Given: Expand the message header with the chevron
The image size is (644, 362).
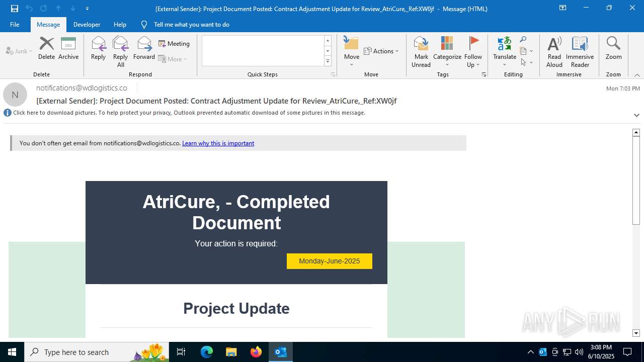Looking at the screenshot, I should coord(636,115).
